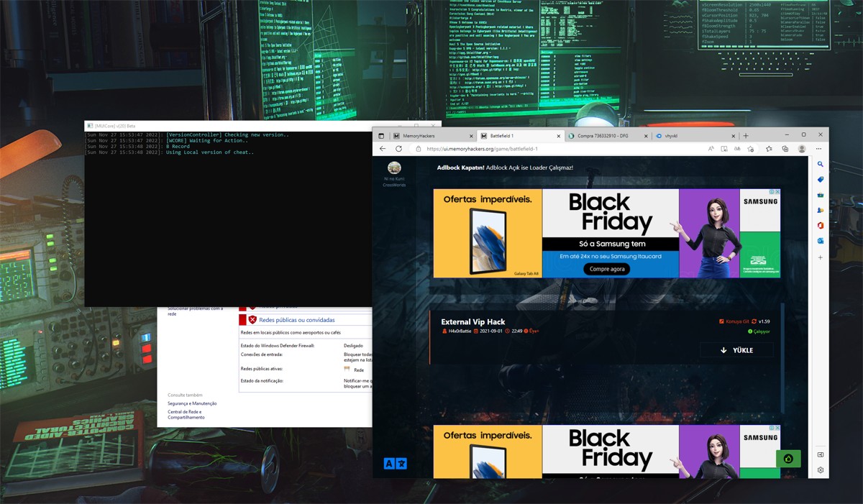Screen dimensions: 863x504
Task: Click the H4x0rBattie author name
Action: pos(459,331)
